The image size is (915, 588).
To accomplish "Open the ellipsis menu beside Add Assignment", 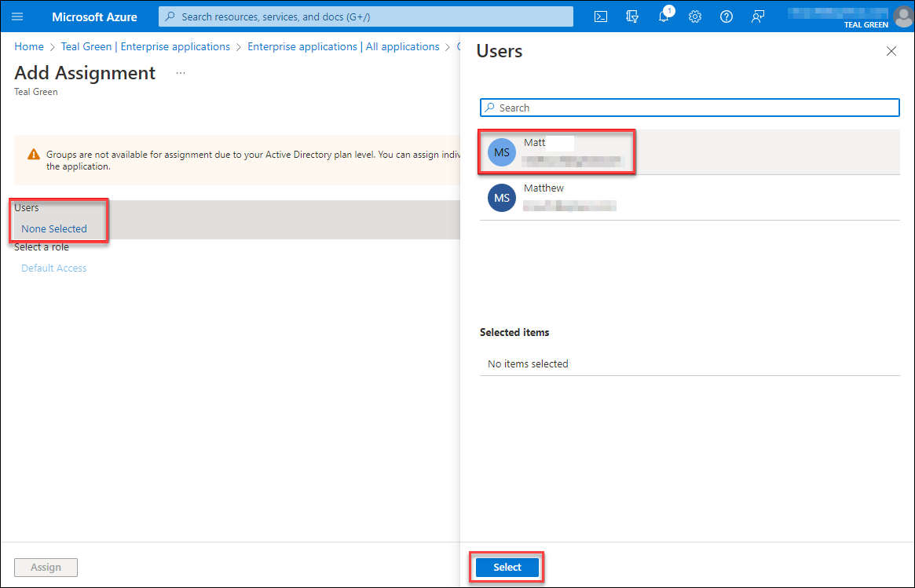I will pyautogui.click(x=181, y=73).
